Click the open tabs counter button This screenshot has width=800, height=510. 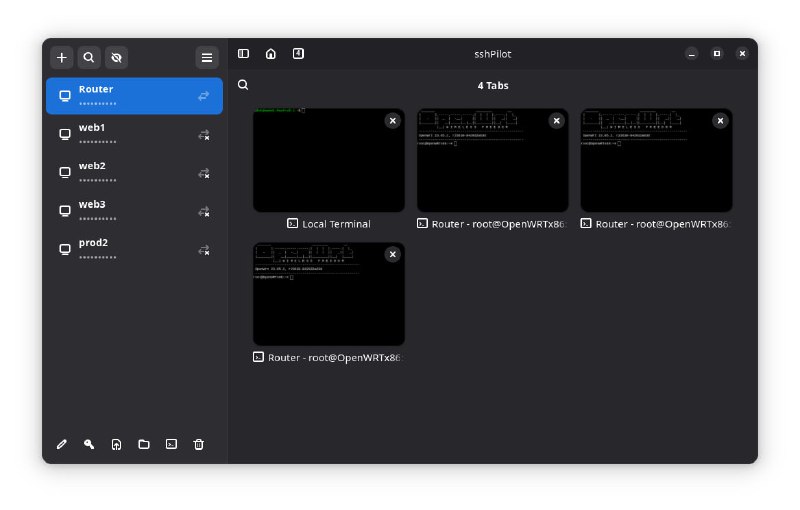pos(298,54)
